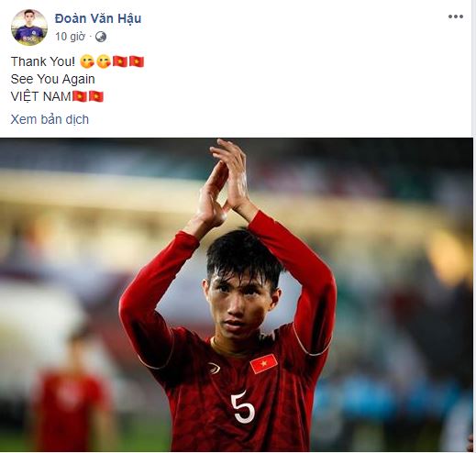Image resolution: width=476 pixels, height=453 pixels.
Task: Click last flag emoji after VIỆT NAM
Action: [x=96, y=96]
